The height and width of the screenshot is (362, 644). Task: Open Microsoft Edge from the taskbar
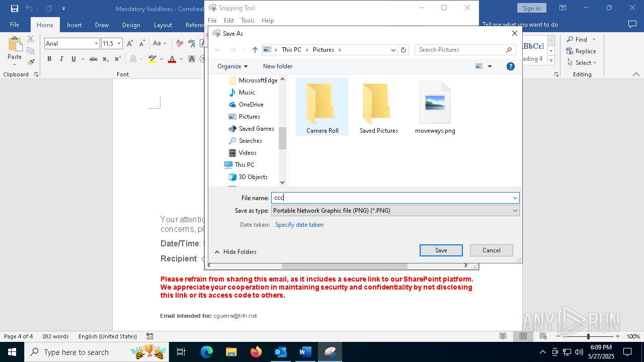coord(207,352)
